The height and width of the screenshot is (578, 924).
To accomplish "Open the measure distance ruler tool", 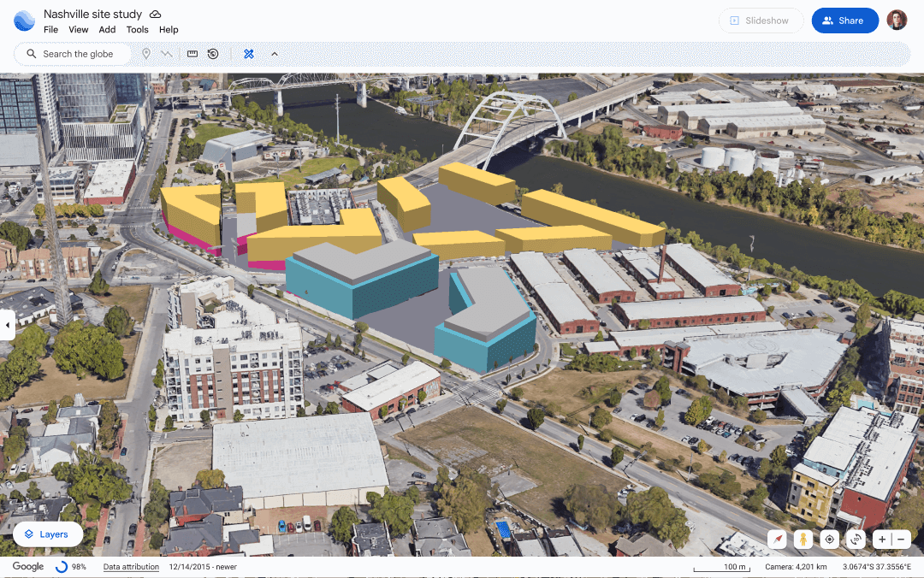I will pos(192,54).
